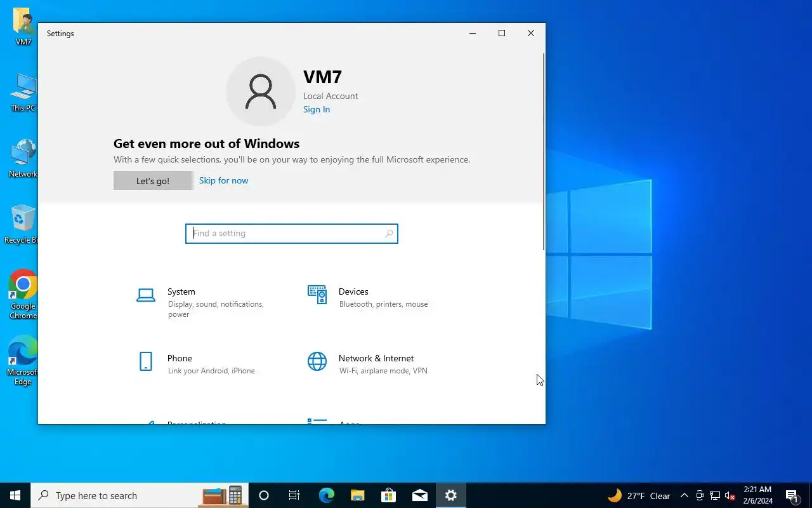This screenshot has width=812, height=508.
Task: Open File Explorer from the taskbar
Action: click(x=357, y=495)
